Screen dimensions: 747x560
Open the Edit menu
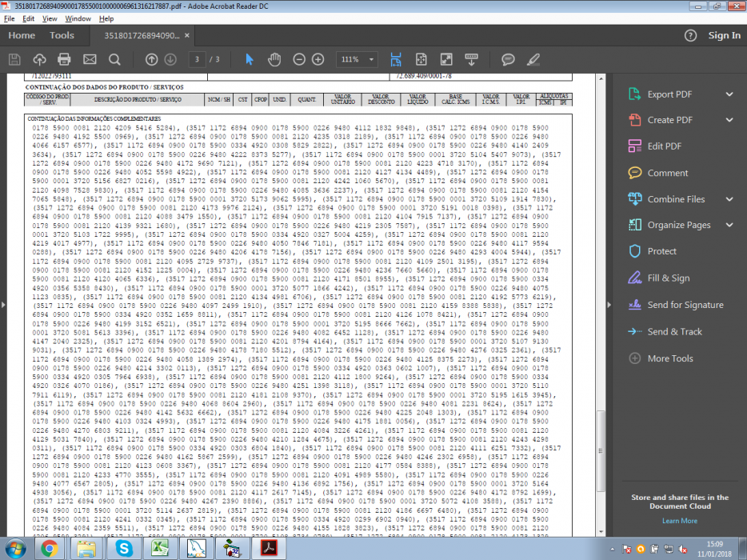pyautogui.click(x=28, y=18)
